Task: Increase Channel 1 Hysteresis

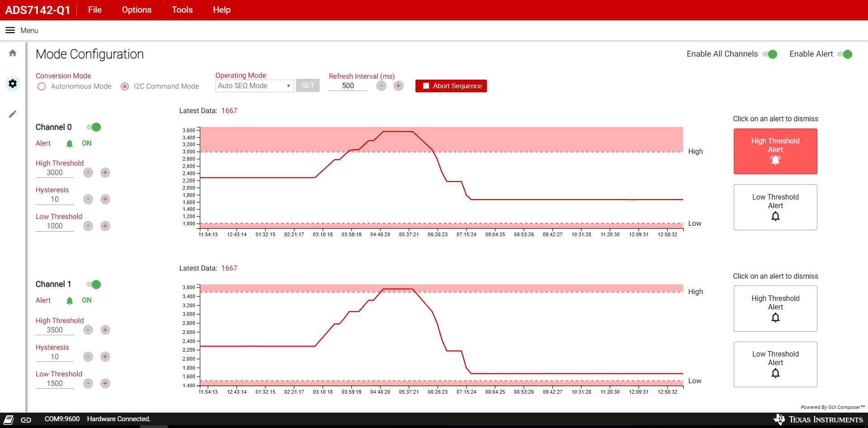Action: (105, 357)
